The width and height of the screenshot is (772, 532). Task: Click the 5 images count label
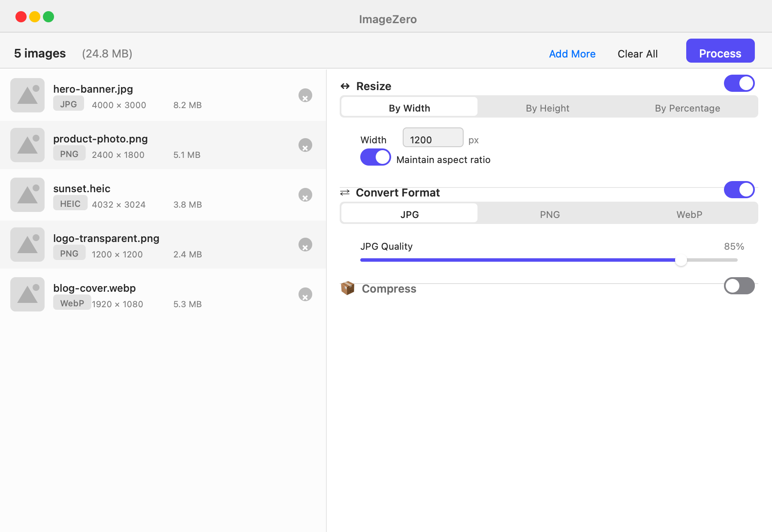(x=40, y=53)
